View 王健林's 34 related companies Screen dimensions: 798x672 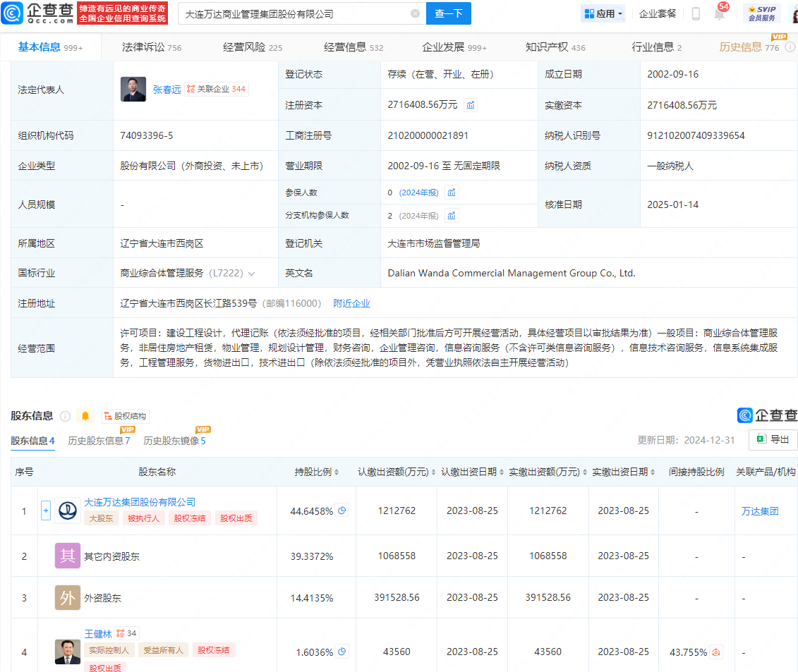point(127,633)
